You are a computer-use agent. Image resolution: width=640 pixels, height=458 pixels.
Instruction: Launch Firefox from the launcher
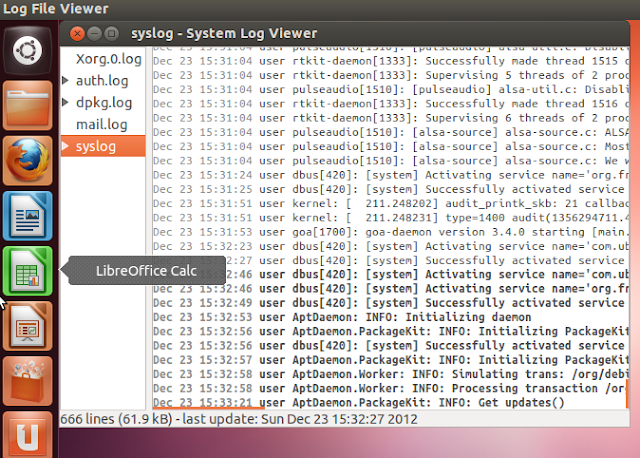(x=27, y=160)
